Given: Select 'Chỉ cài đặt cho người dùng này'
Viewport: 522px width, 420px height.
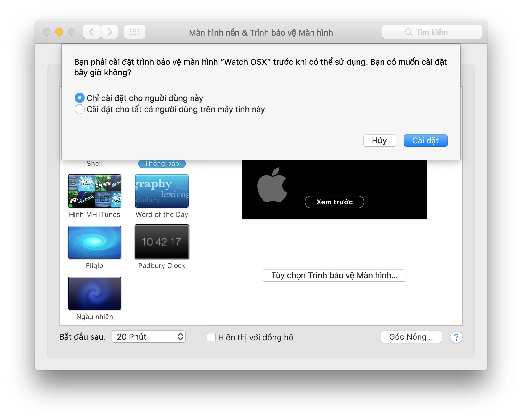Looking at the screenshot, I should click(80, 98).
